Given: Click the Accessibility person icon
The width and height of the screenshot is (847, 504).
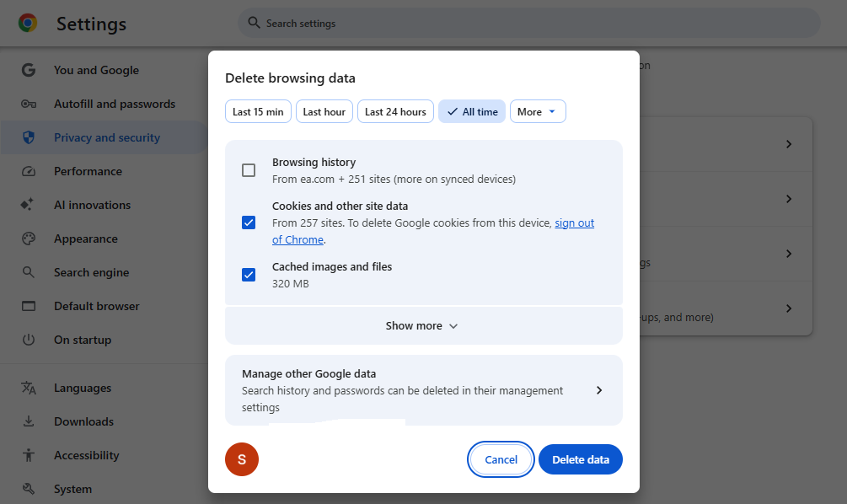Looking at the screenshot, I should coord(29,455).
